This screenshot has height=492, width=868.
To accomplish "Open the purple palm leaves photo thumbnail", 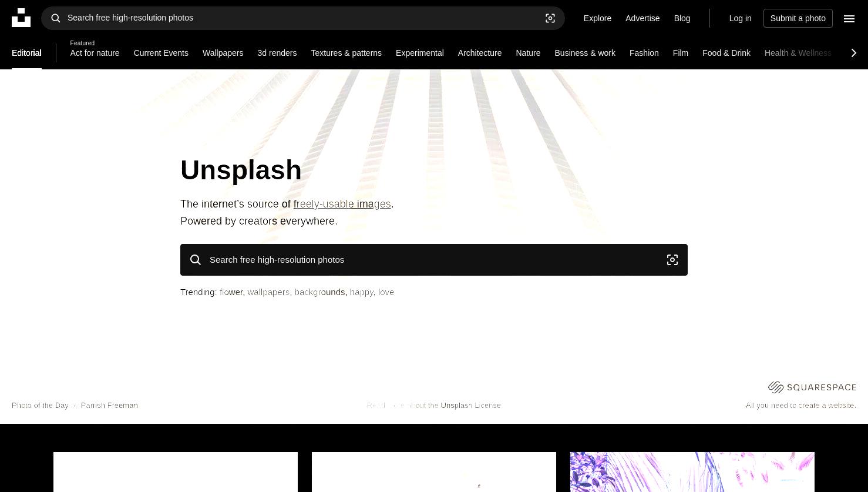I will [692, 472].
